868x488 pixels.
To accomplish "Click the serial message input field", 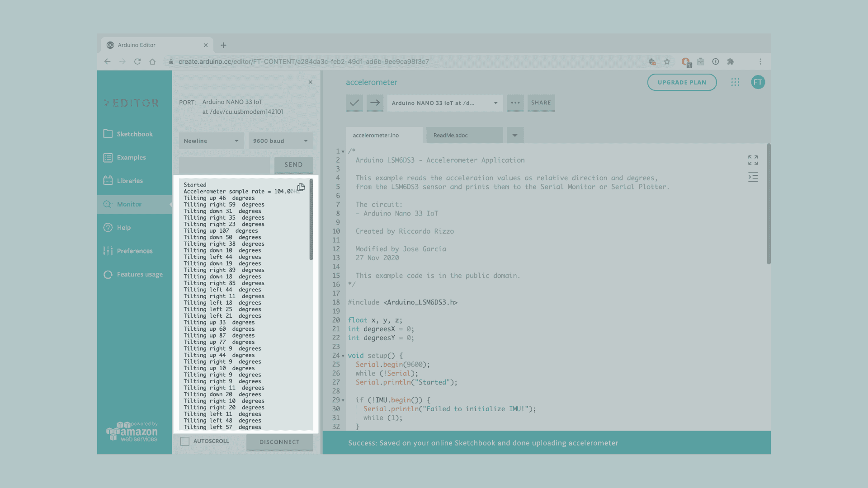I will [224, 165].
